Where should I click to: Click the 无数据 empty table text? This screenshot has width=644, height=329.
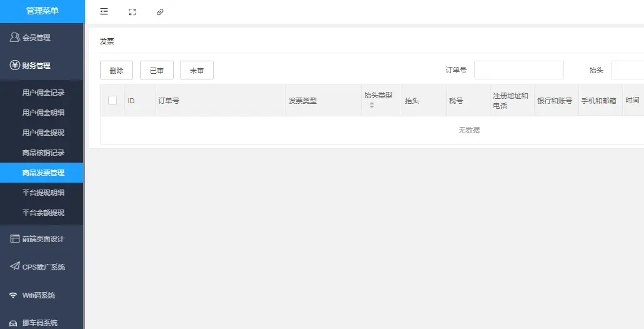coord(469,130)
